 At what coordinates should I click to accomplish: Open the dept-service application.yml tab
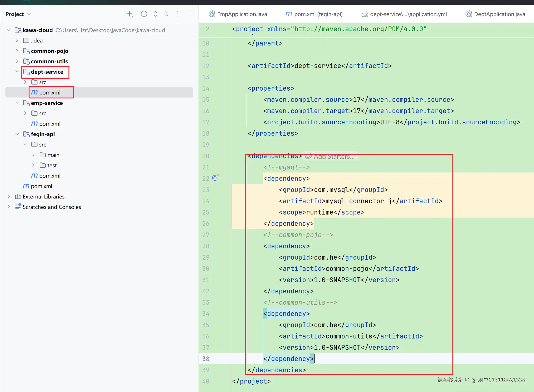click(x=408, y=14)
